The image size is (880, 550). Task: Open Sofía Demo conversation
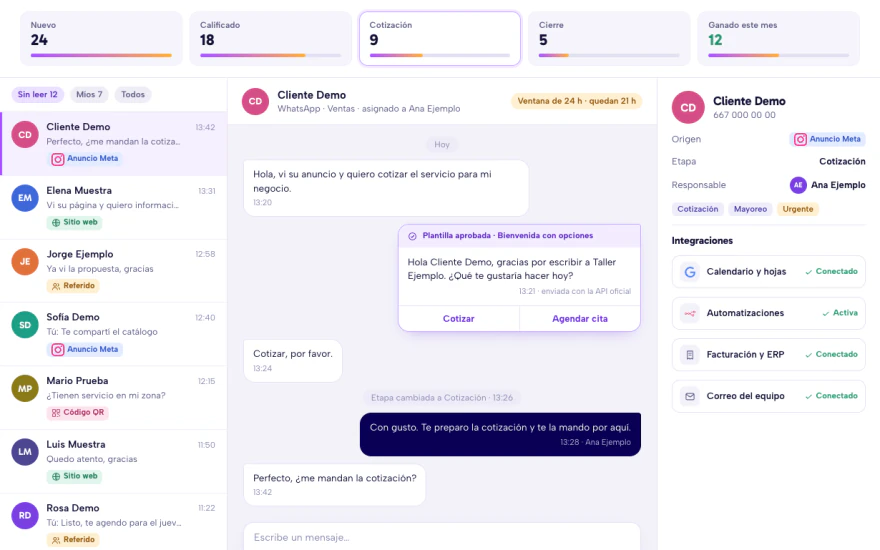click(x=113, y=334)
